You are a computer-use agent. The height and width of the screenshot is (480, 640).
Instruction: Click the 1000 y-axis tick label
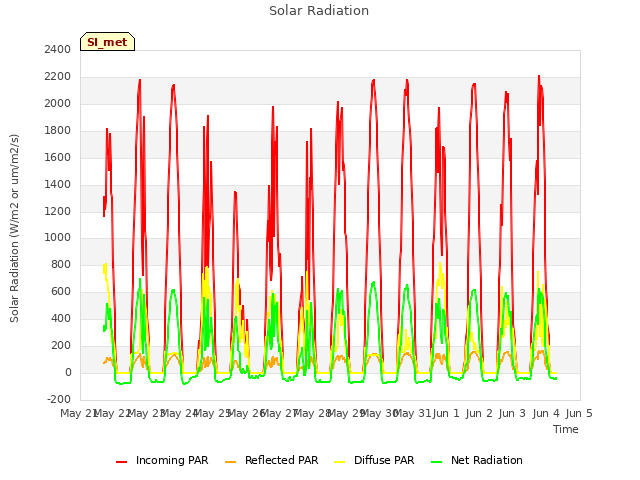[58, 237]
